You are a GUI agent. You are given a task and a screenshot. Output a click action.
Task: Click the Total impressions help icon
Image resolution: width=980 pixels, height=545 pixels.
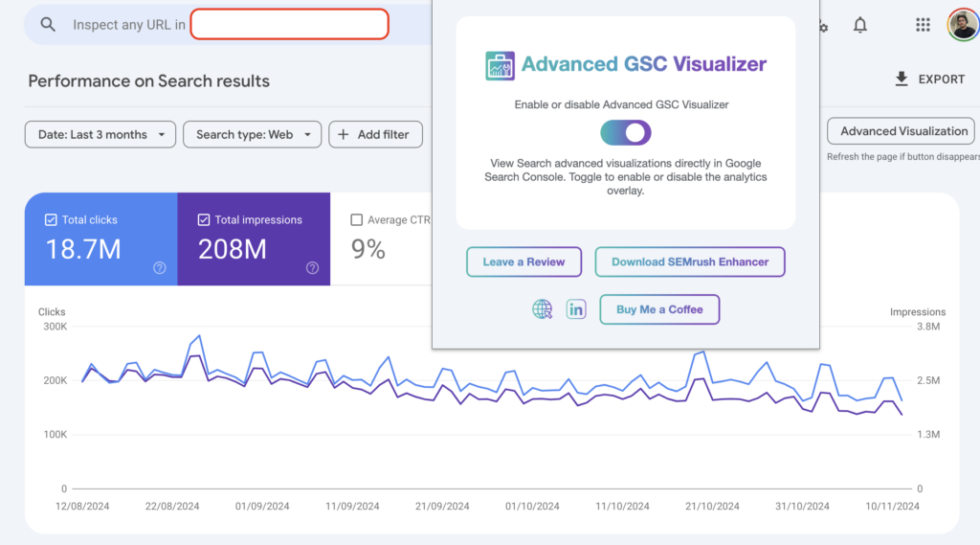click(312, 268)
